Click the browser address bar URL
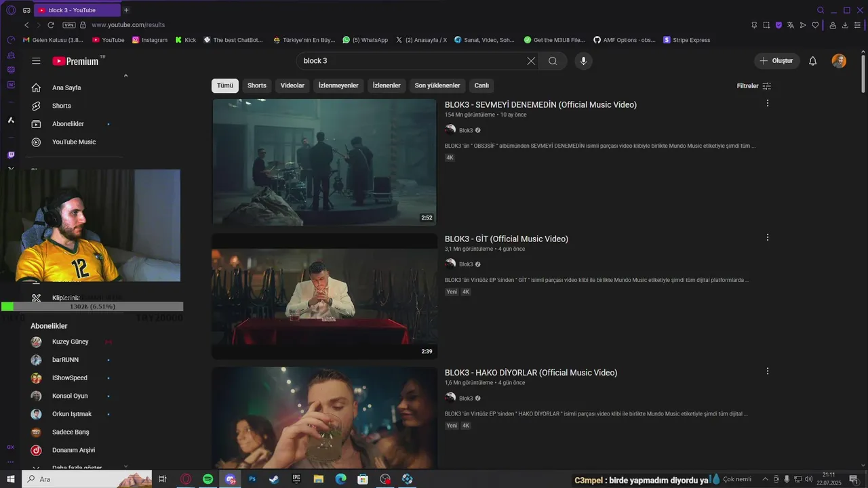The image size is (868, 488). click(x=128, y=25)
